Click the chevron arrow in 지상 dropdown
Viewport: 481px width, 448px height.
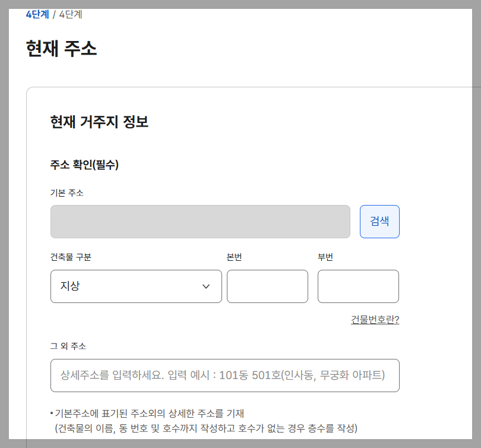(206, 286)
